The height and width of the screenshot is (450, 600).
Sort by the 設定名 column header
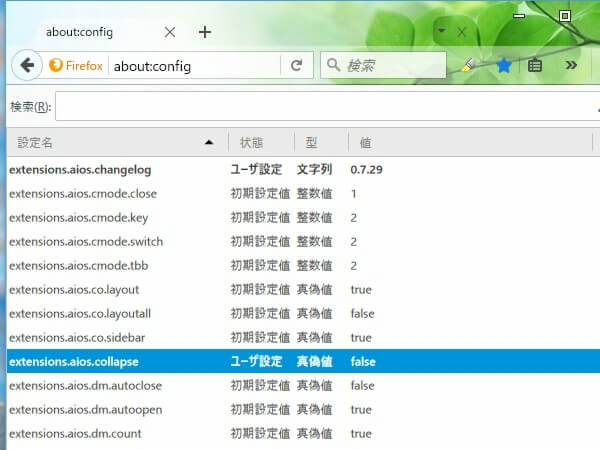point(117,143)
